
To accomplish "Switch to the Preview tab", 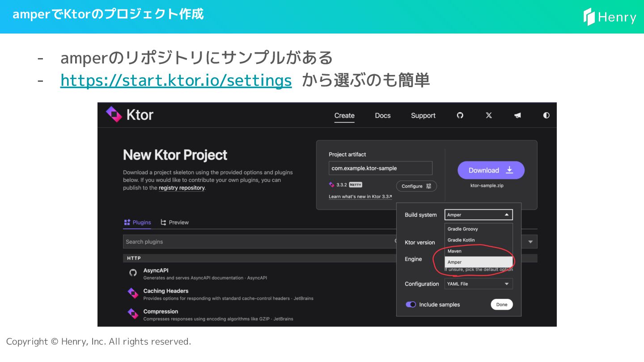I will tap(175, 222).
